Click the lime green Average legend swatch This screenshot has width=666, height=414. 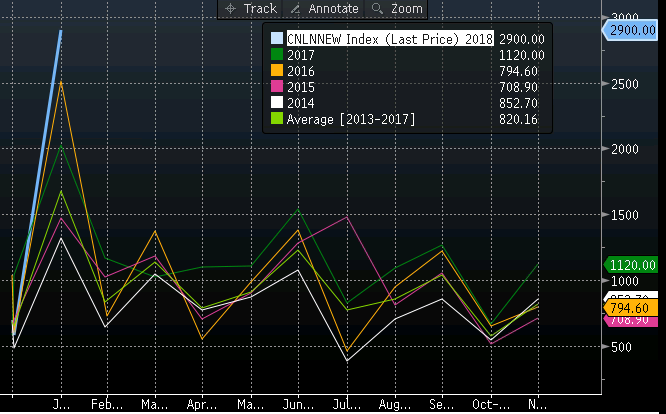point(277,120)
